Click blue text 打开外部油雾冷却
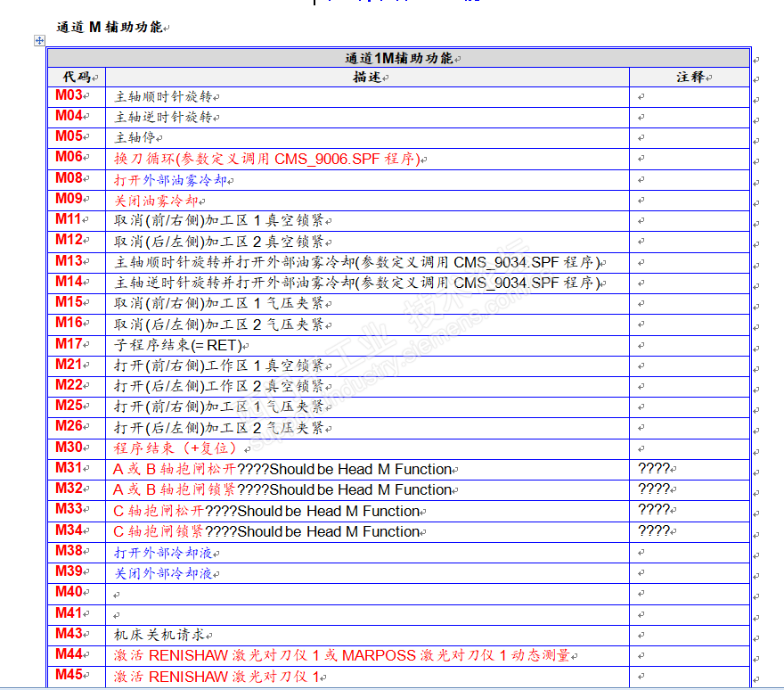 [170, 180]
